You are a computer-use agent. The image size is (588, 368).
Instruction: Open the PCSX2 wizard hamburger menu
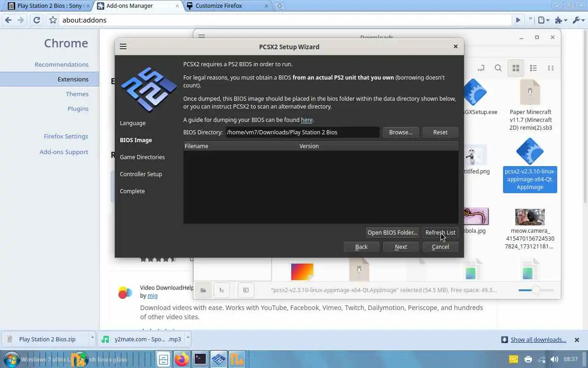point(123,46)
